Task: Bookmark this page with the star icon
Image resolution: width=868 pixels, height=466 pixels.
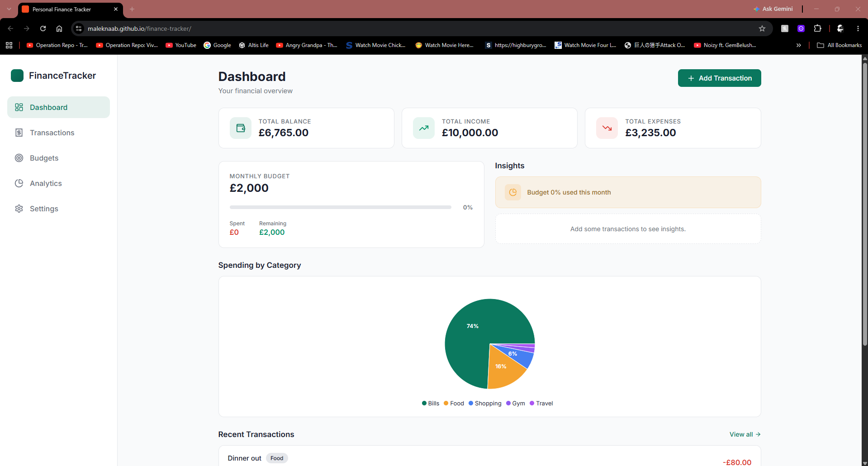Action: click(x=762, y=29)
